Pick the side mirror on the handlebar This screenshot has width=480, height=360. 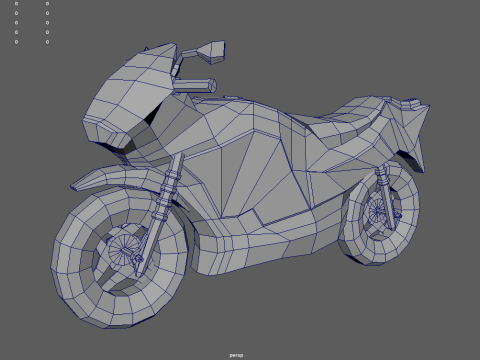point(211,52)
